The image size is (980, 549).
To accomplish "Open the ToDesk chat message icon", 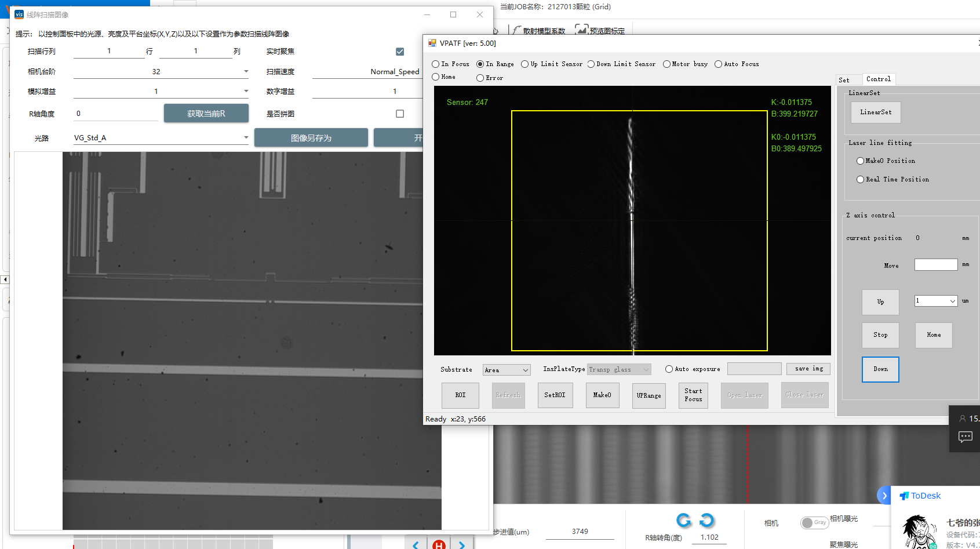I will tap(965, 437).
